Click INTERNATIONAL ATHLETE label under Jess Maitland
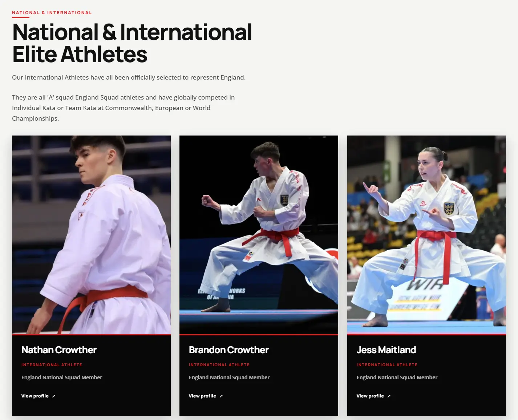Screen dimensions: 518x420 click(387, 365)
